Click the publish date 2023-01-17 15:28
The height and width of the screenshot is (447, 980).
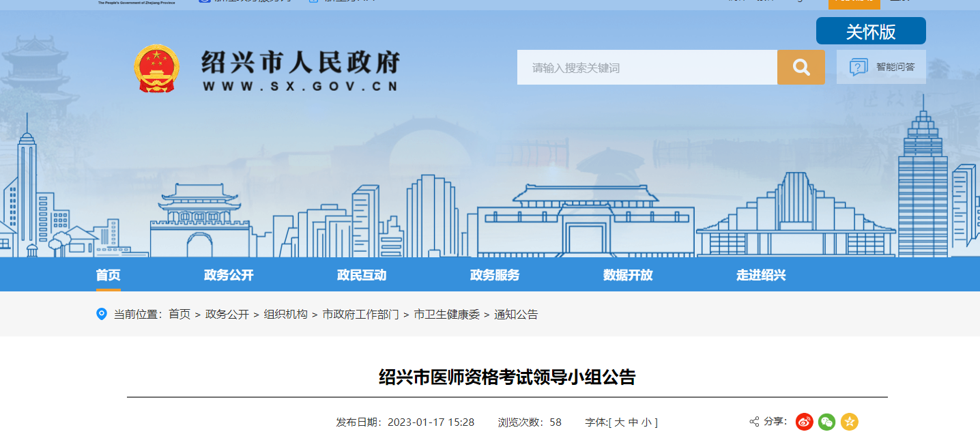431,422
